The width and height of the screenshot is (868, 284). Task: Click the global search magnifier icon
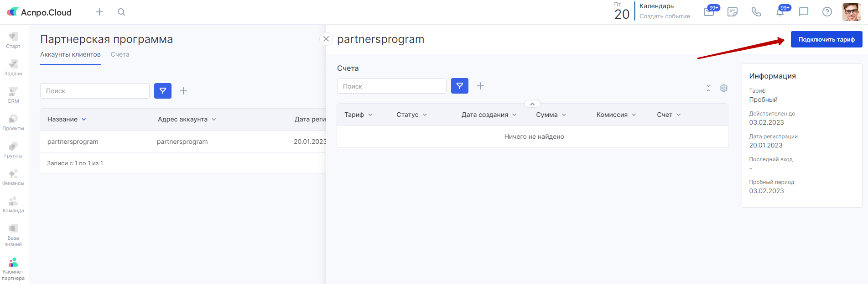121,12
